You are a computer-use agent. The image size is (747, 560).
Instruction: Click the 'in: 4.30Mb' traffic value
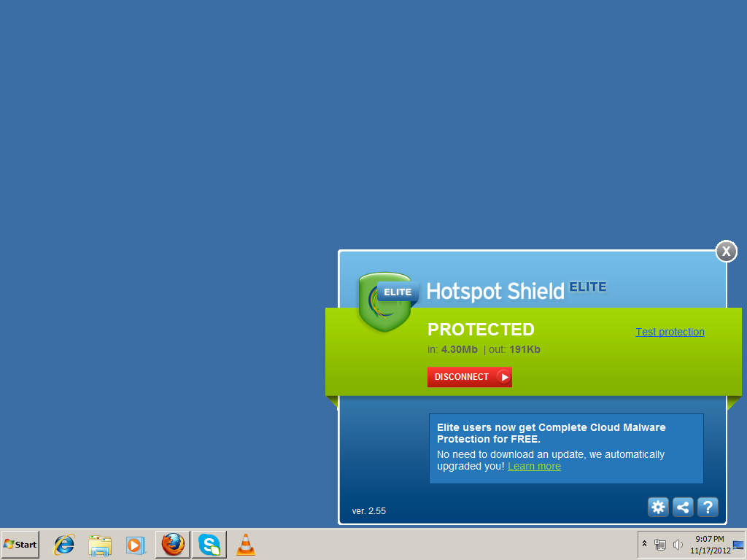[x=452, y=349]
